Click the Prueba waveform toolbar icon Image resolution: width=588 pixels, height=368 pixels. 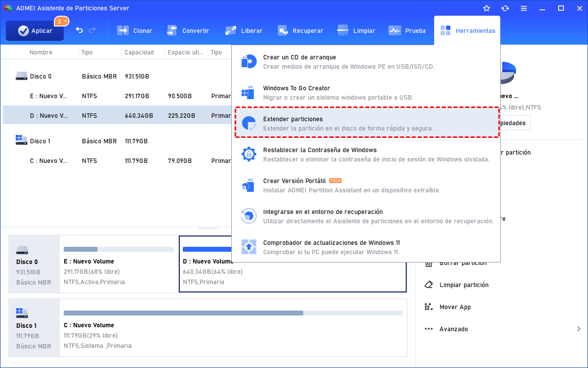395,30
